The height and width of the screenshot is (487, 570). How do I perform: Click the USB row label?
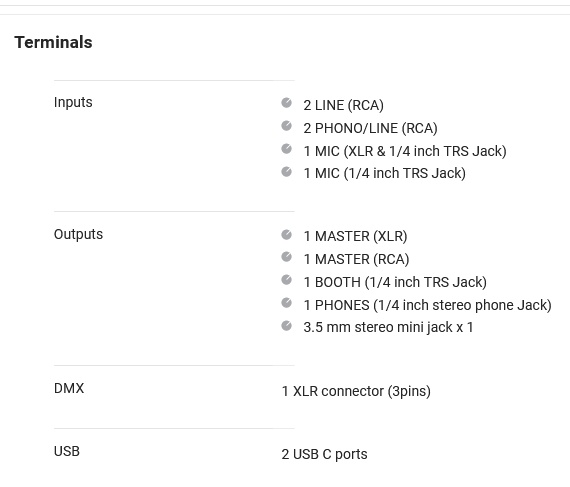(67, 451)
